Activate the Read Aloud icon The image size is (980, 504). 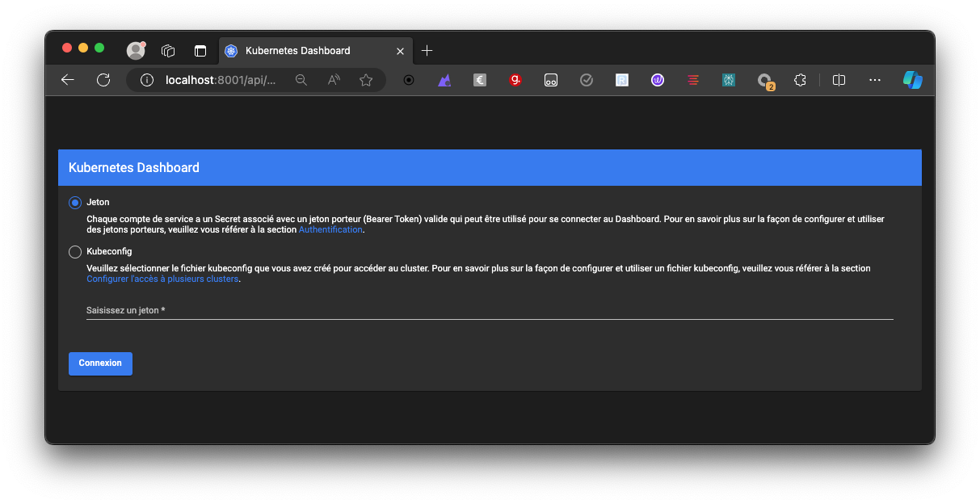(334, 80)
